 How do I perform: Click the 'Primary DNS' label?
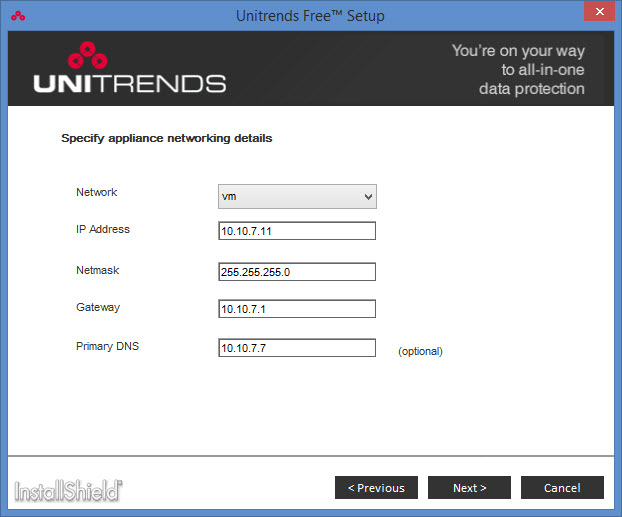[x=108, y=346]
